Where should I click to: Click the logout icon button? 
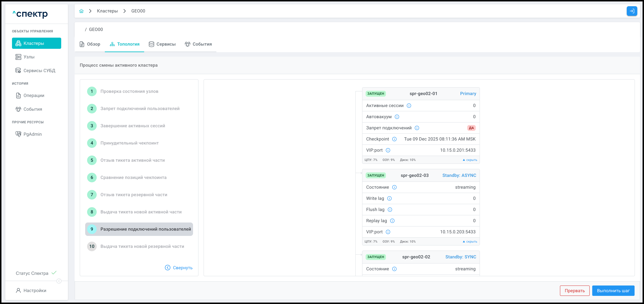pos(632,11)
